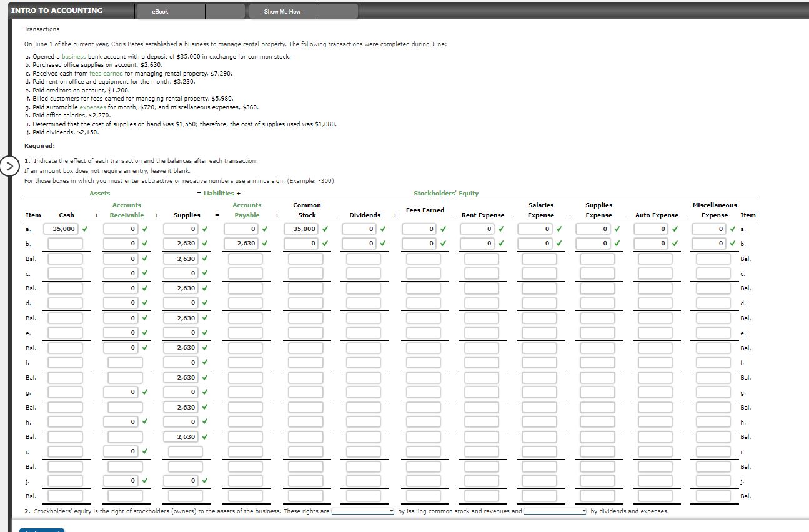The height and width of the screenshot is (532, 809).
Task: Click the 'Required:' heading
Action: [39, 145]
